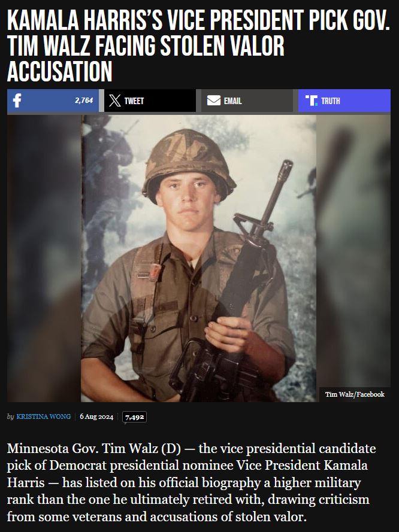
Task: Click the X logo icon
Action: (x=115, y=101)
